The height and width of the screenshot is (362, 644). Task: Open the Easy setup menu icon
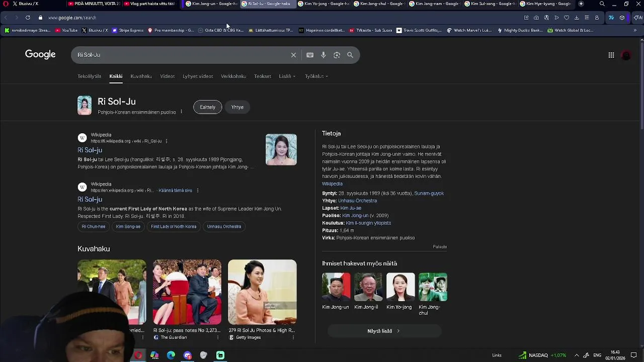point(587,18)
